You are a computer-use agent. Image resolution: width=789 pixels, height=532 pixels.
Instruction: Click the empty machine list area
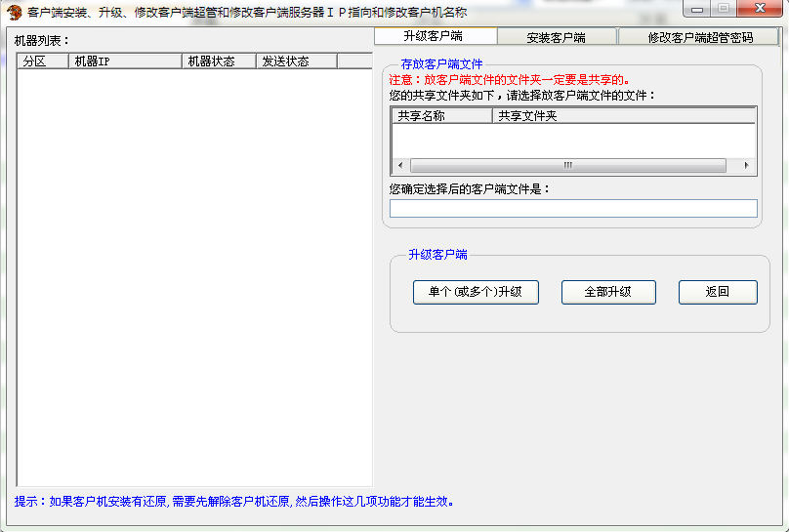193,273
